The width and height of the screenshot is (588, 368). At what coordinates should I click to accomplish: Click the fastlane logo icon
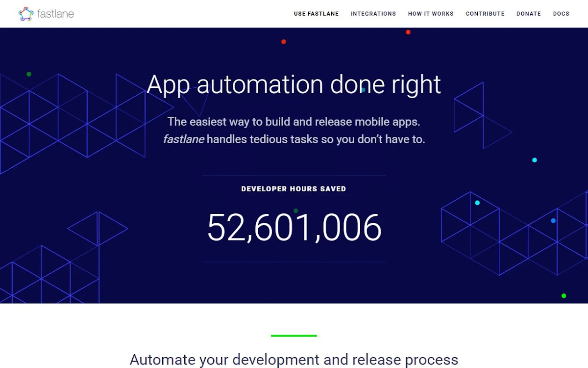coord(26,14)
